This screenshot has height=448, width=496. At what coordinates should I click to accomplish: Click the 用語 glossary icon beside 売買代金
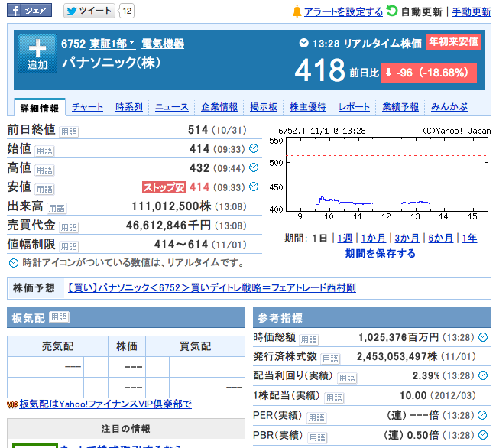69,228
